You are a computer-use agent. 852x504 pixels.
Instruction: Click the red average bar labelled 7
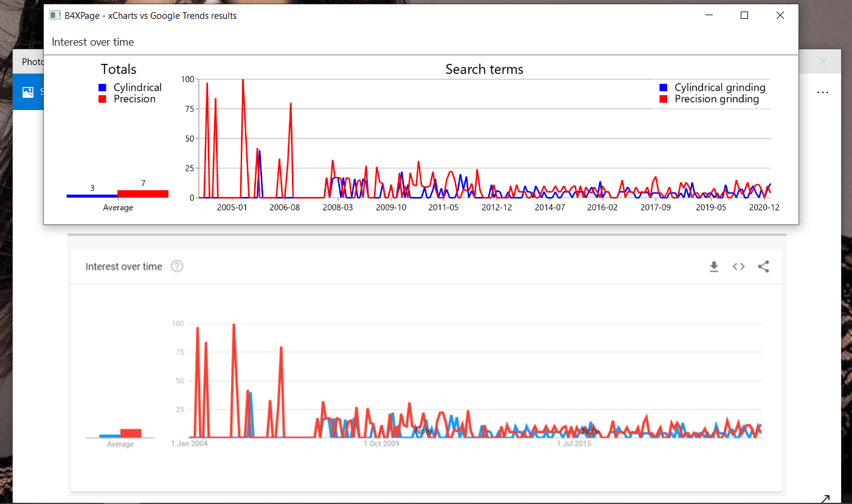(143, 194)
